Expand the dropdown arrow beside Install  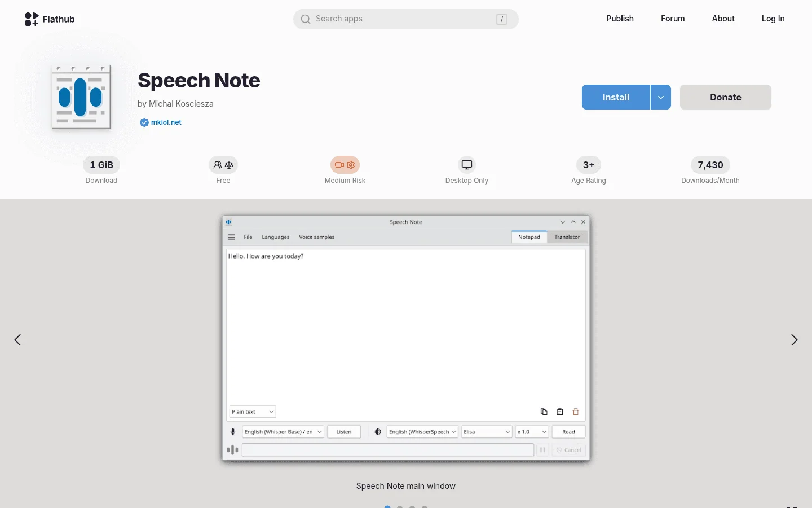[x=661, y=97]
